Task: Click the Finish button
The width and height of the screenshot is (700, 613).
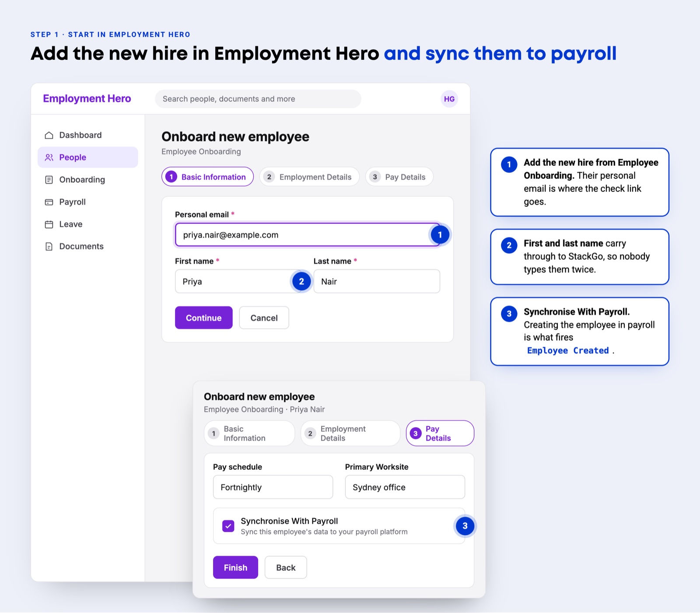Action: 236,568
